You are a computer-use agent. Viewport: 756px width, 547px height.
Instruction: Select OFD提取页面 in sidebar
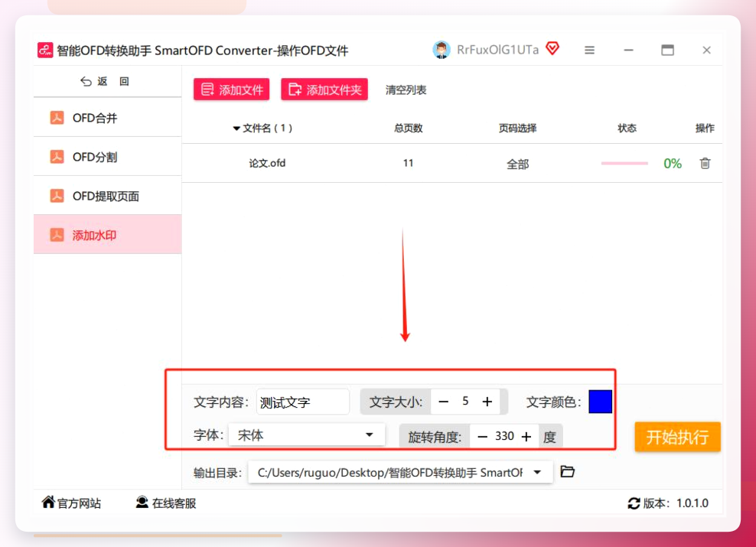pyautogui.click(x=108, y=196)
